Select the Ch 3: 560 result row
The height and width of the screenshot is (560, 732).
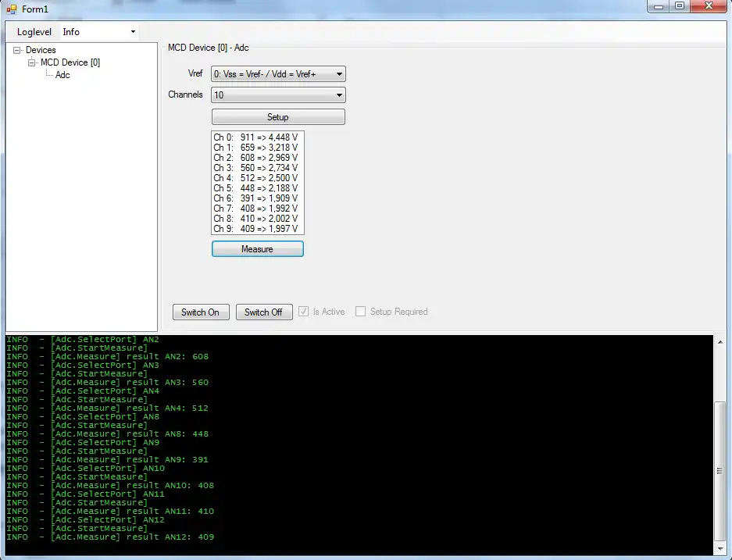pyautogui.click(x=257, y=168)
